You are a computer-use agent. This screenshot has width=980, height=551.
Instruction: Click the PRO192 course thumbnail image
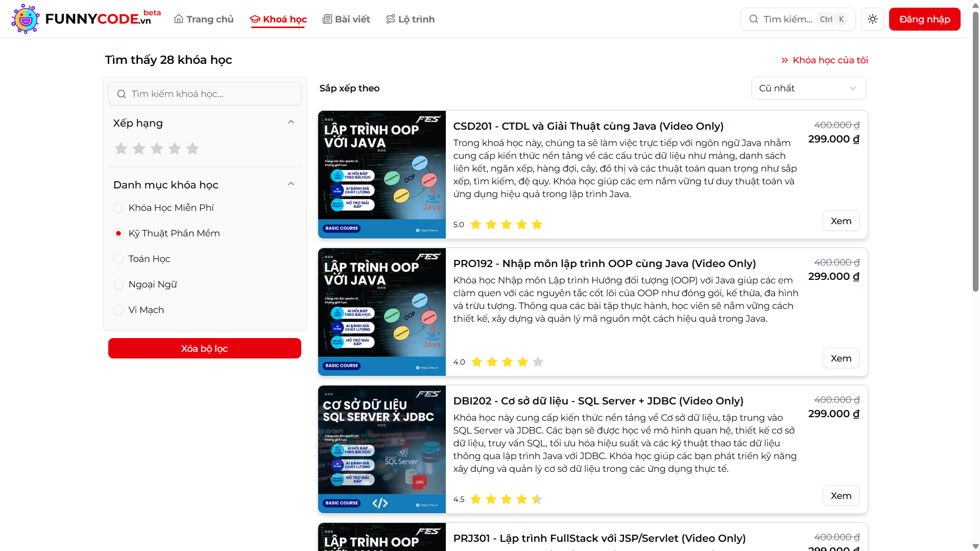tap(382, 312)
